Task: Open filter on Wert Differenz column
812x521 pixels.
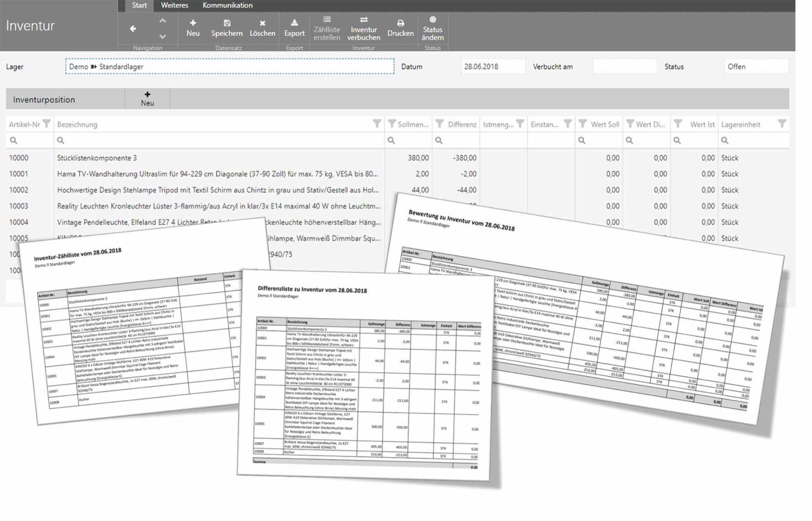Action: (x=630, y=124)
